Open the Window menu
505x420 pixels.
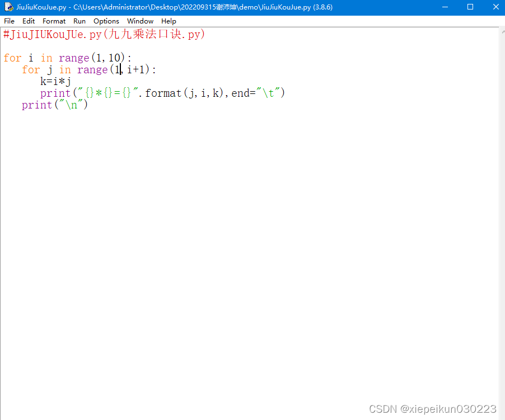point(140,21)
